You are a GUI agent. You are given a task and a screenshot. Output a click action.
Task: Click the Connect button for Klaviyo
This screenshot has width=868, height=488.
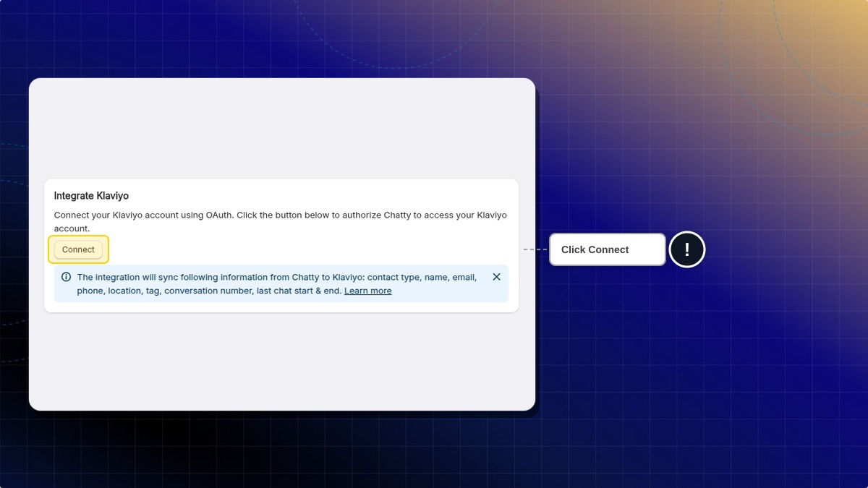click(78, 249)
